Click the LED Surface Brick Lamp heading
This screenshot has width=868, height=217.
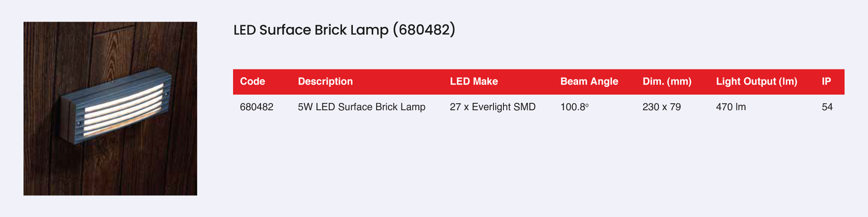[x=311, y=30]
